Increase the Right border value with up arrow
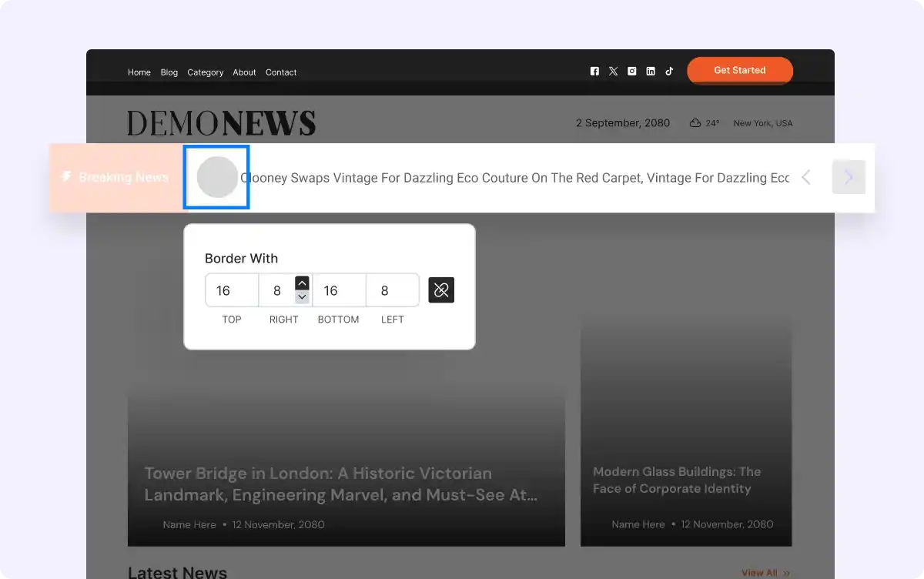Viewport: 924px width, 579px height. [302, 283]
